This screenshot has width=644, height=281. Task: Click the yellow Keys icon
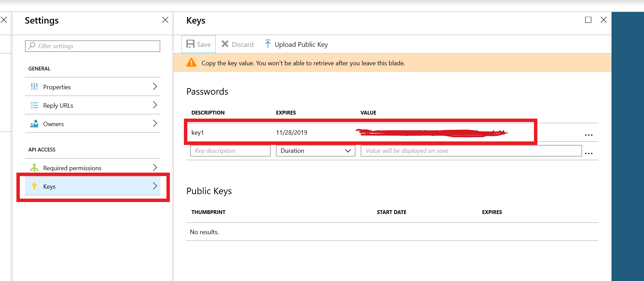(34, 186)
